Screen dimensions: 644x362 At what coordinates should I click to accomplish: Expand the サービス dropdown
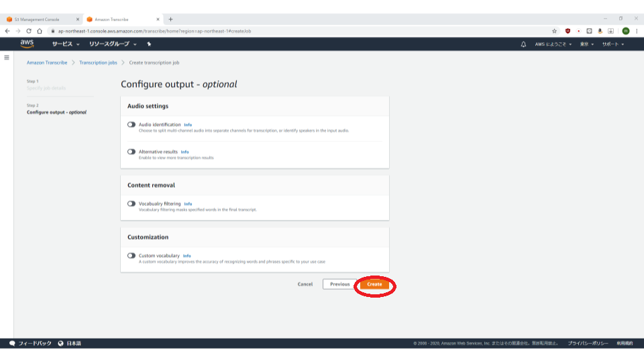(x=66, y=44)
